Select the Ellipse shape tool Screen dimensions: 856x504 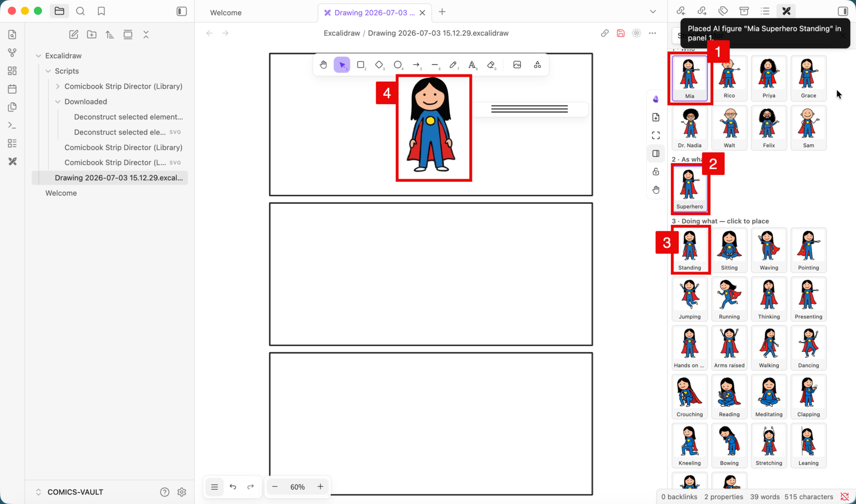click(x=398, y=65)
